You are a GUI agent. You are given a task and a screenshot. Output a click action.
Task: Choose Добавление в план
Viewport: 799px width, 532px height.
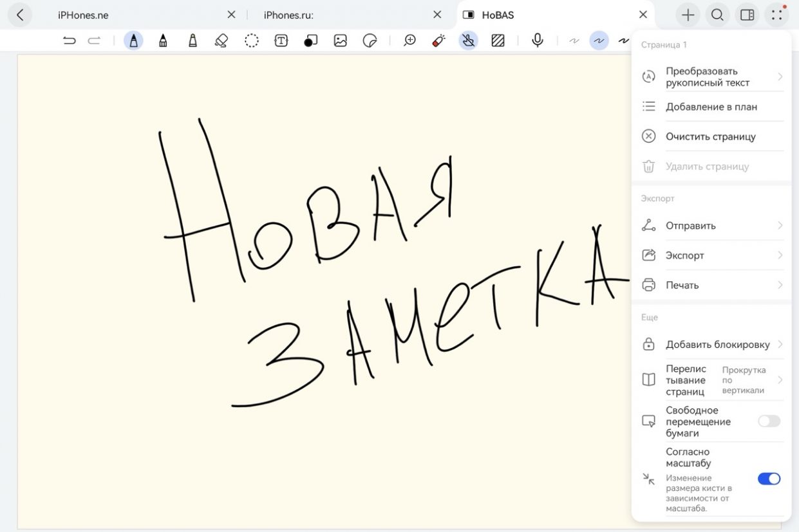coord(711,107)
